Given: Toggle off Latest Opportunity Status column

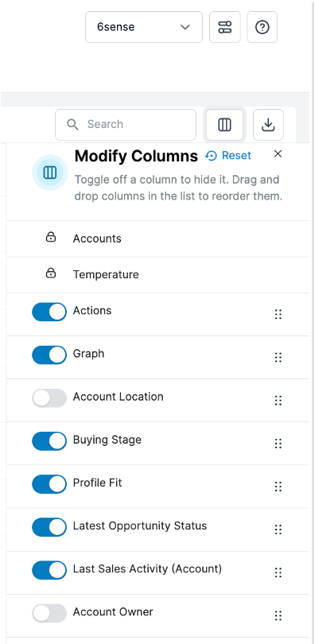Looking at the screenshot, I should point(49,527).
